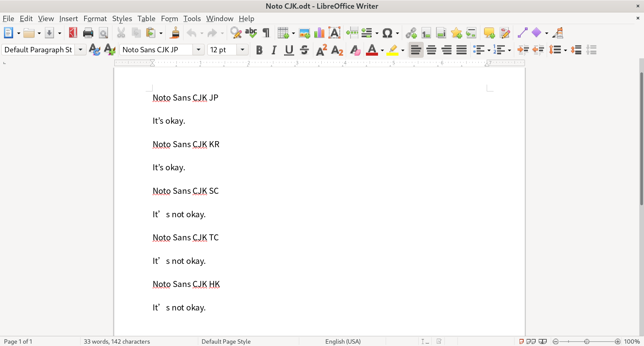Image resolution: width=644 pixels, height=346 pixels.
Task: Click the Print icon
Action: pyautogui.click(x=88, y=33)
